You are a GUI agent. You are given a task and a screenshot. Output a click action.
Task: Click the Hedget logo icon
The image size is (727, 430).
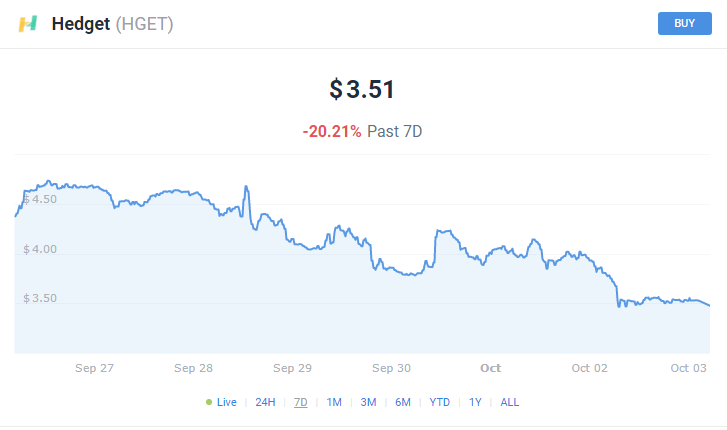coord(28,24)
